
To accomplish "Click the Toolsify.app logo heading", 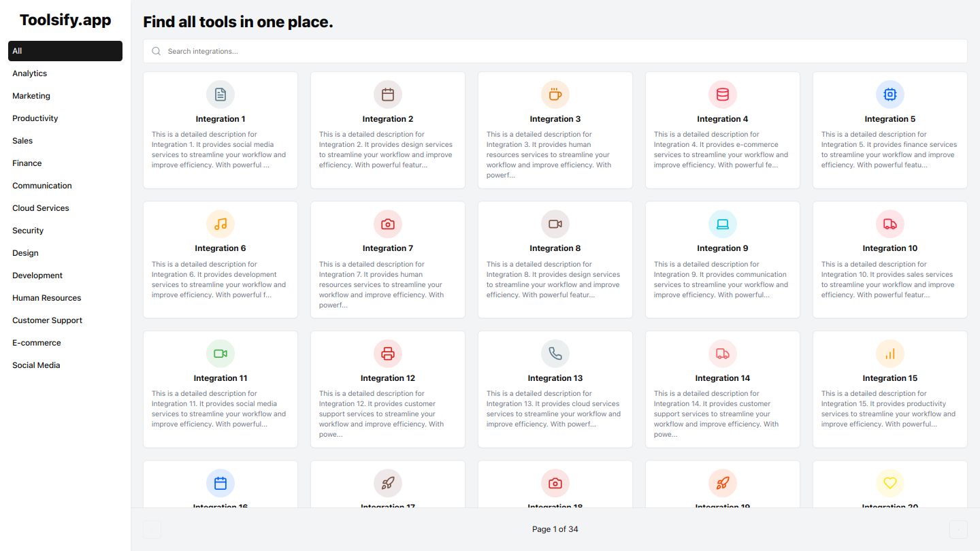I will click(x=65, y=20).
